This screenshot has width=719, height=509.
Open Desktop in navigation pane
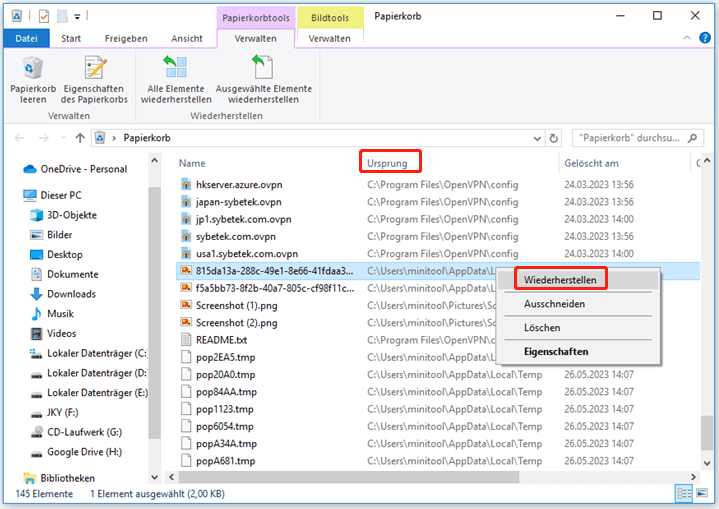[56, 254]
